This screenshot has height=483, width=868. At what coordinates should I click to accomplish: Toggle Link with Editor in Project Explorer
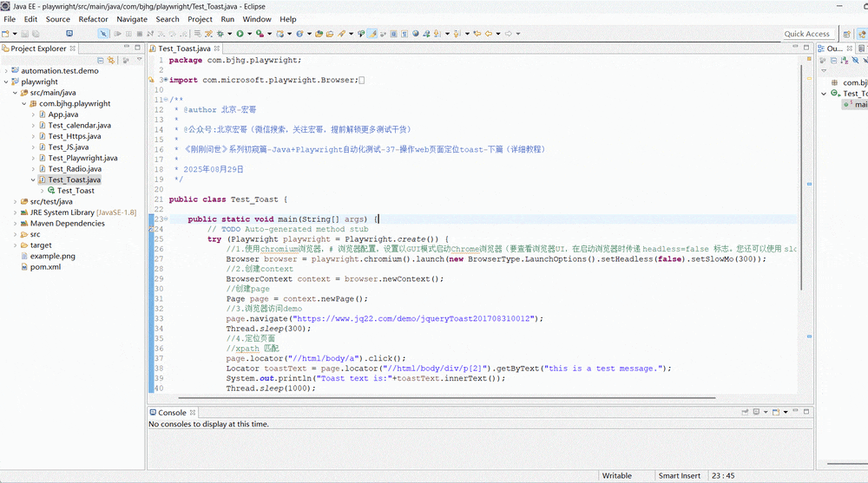111,60
